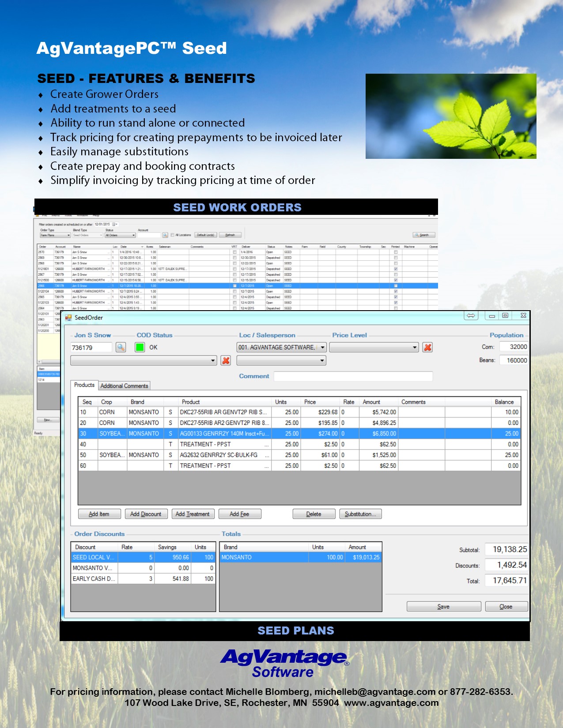Toggle VRT checkbox for order 2565

(x=234, y=297)
